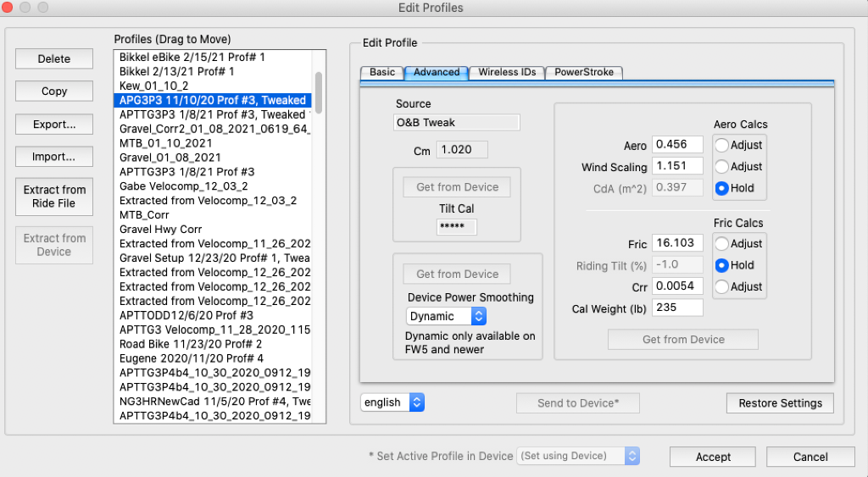868x477 pixels.
Task: Select the Wind Scaling Adjust radio button
Action: pyautogui.click(x=722, y=167)
